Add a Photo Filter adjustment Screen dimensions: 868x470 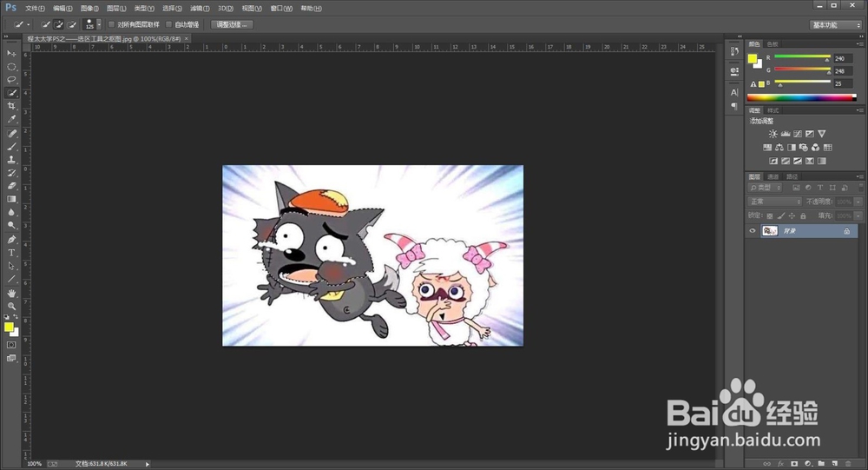(803, 148)
